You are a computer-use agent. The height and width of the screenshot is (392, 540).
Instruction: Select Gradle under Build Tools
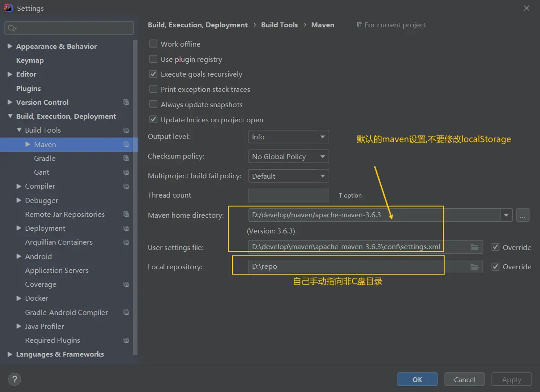click(x=45, y=158)
